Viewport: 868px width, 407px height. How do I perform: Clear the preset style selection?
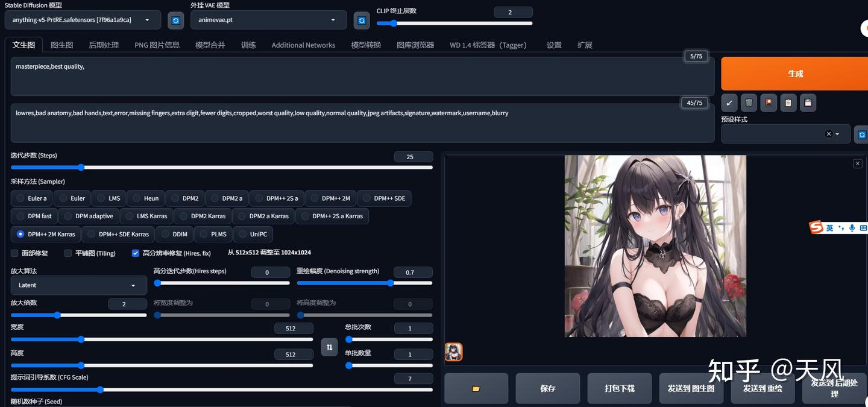(829, 134)
